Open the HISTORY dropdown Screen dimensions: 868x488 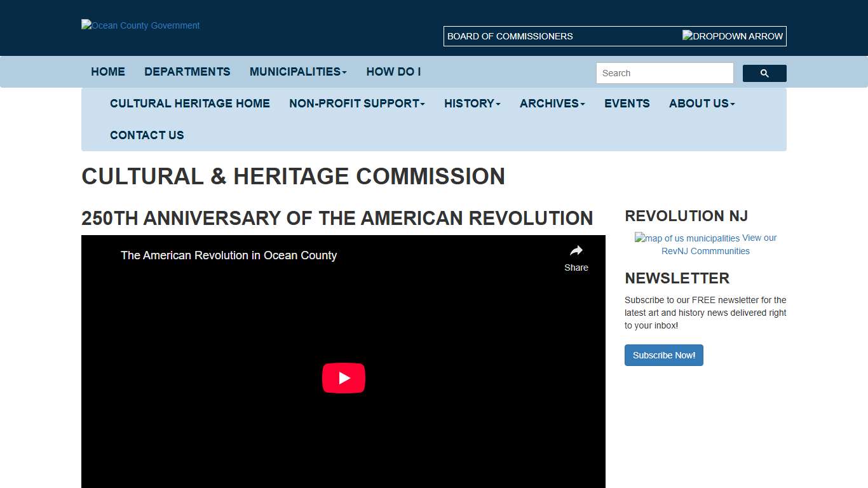pos(471,104)
